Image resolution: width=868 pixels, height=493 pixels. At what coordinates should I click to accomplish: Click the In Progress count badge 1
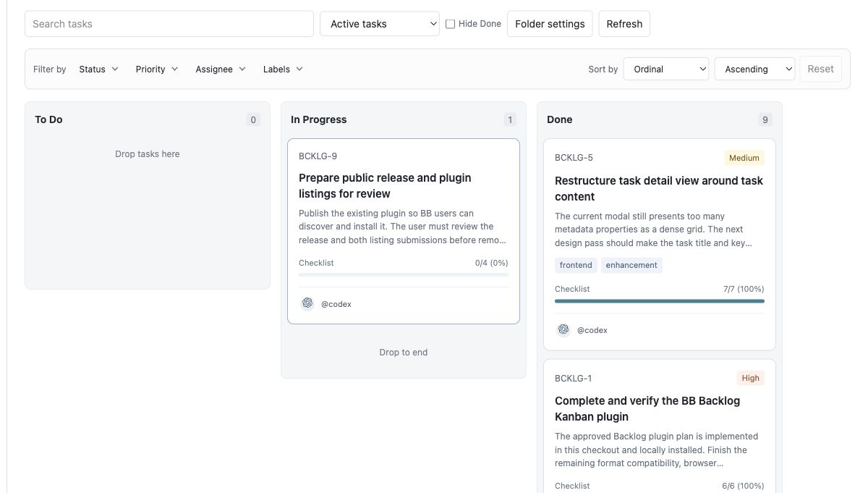pyautogui.click(x=510, y=120)
